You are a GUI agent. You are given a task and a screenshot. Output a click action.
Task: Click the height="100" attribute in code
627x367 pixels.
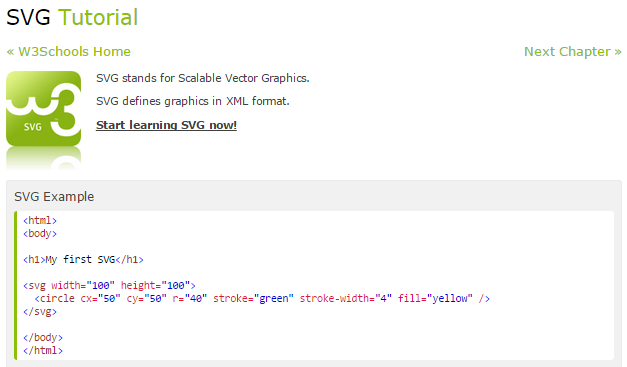point(155,285)
